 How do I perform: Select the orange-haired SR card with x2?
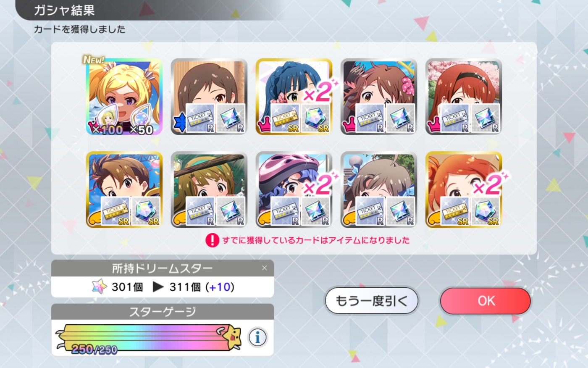464,190
